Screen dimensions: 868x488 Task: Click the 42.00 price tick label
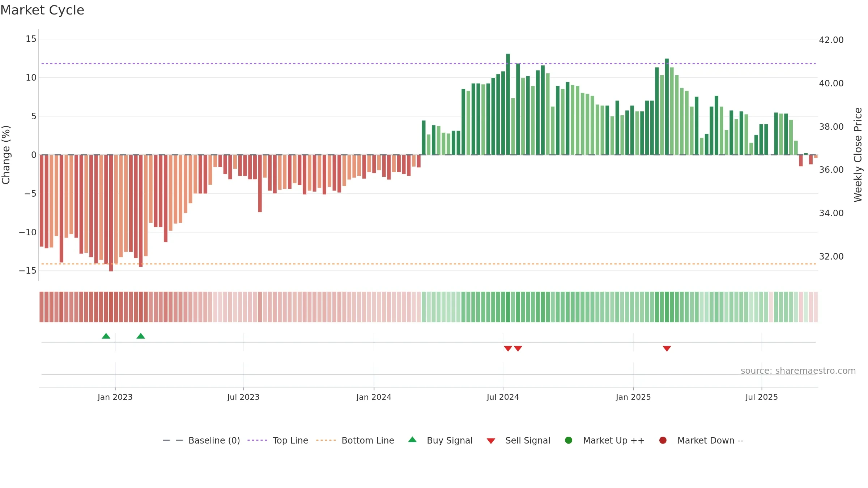[831, 40]
